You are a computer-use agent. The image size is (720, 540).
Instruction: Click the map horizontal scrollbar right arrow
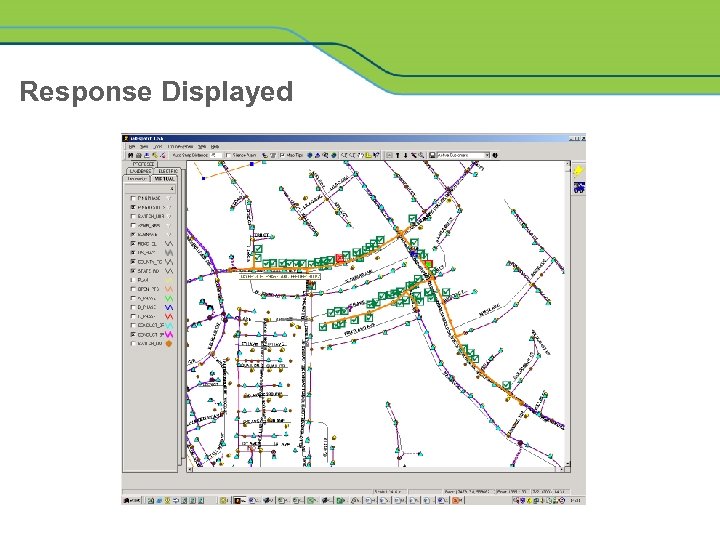[562, 470]
